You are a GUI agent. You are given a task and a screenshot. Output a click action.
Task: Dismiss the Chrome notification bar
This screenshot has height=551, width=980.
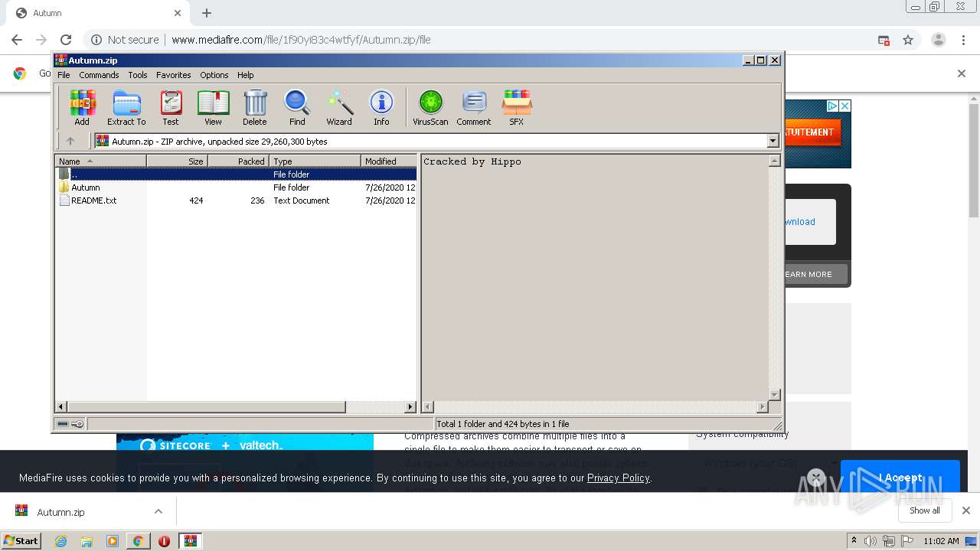(x=962, y=73)
